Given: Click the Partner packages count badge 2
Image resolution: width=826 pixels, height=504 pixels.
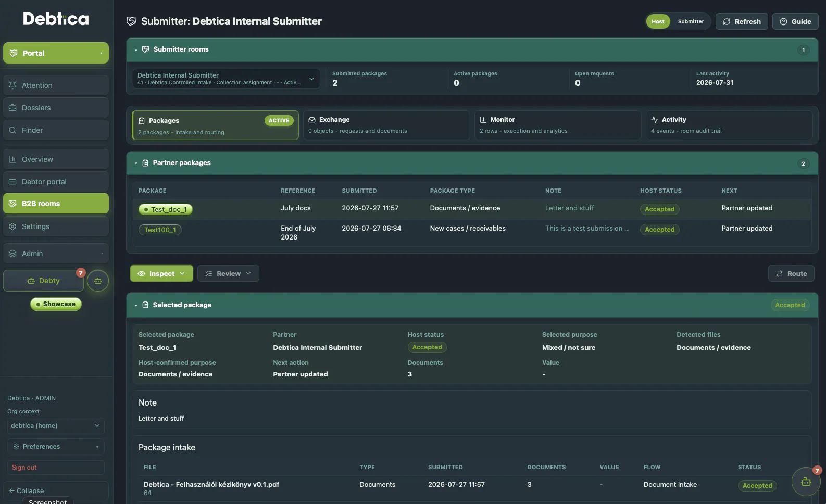Looking at the screenshot, I should click(803, 163).
